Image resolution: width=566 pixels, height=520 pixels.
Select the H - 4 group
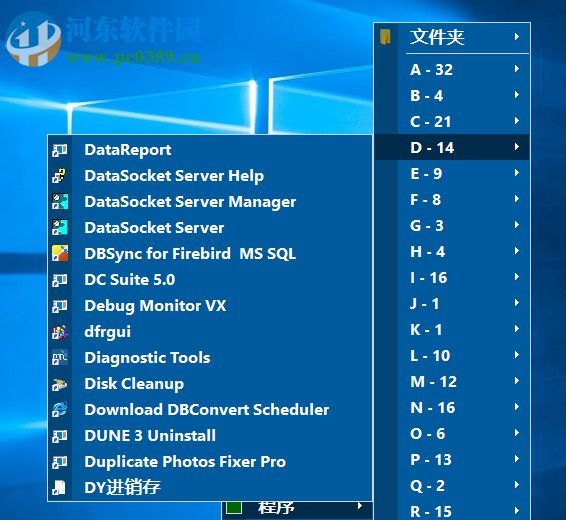click(x=452, y=252)
